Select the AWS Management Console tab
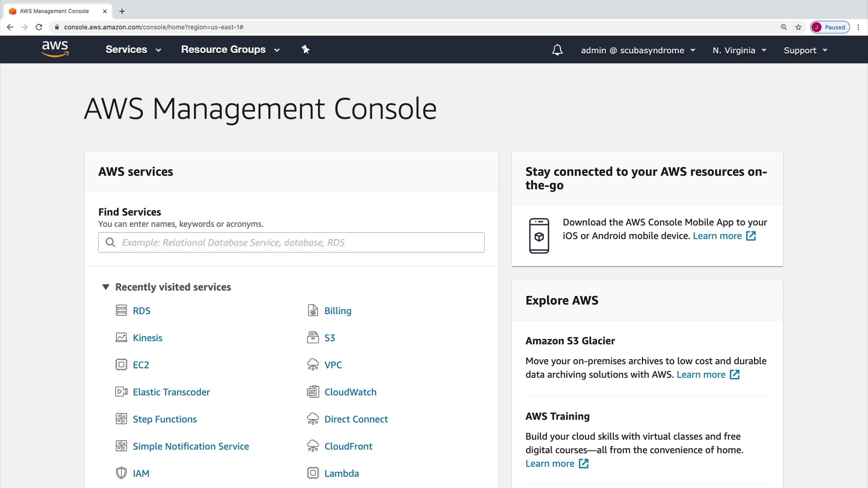Screen dimensions: 868x488 pos(54,11)
